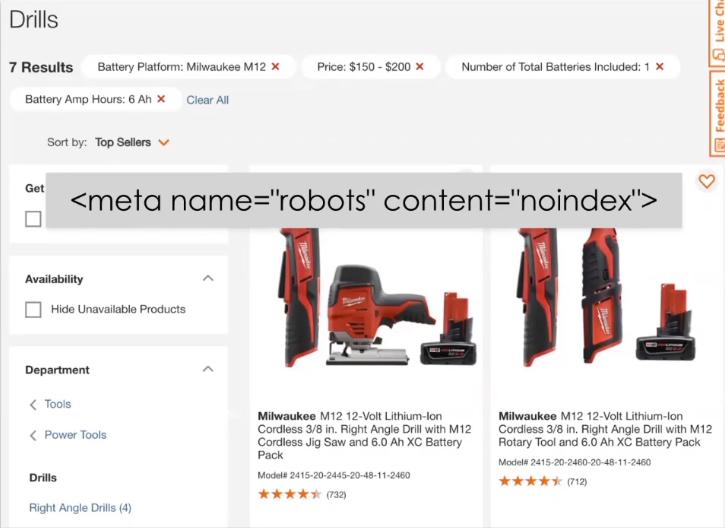This screenshot has width=725, height=528.
Task: Collapse the Availability filter section
Action: pos(208,278)
